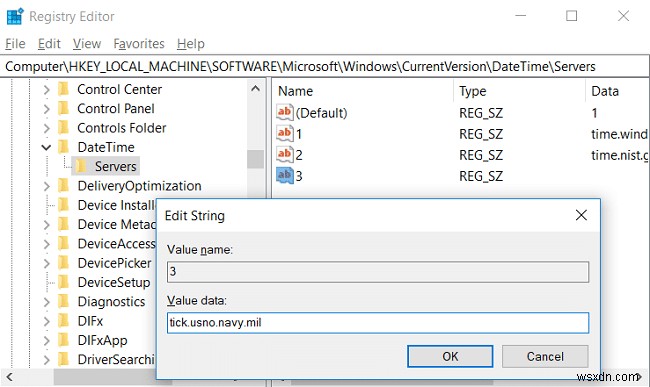Close the Edit String dialog
Screen dimensions: 650x387
click(x=581, y=215)
